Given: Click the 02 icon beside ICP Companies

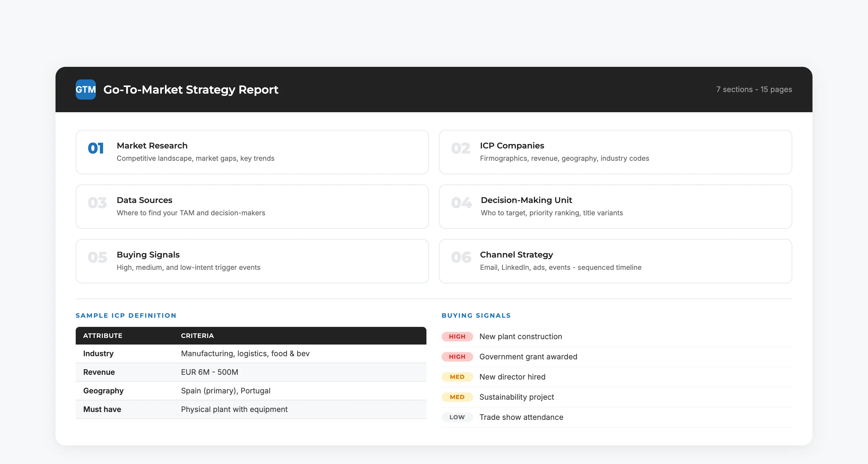Looking at the screenshot, I should (461, 148).
